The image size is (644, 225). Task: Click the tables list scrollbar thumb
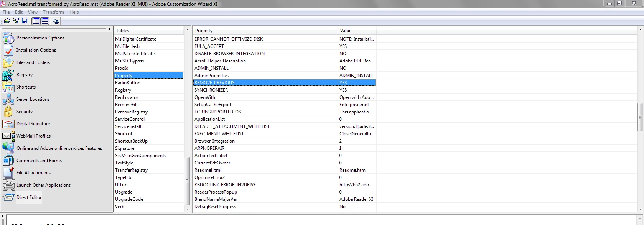(x=187, y=181)
